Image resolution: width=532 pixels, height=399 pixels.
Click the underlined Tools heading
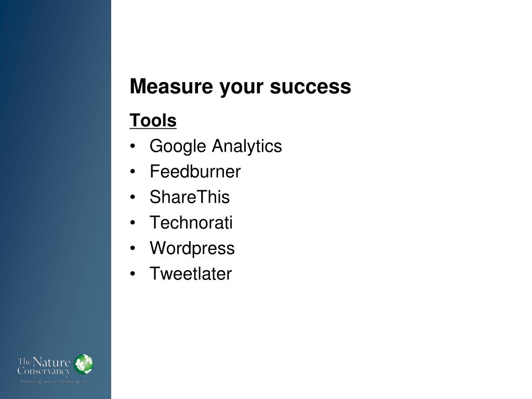click(153, 121)
